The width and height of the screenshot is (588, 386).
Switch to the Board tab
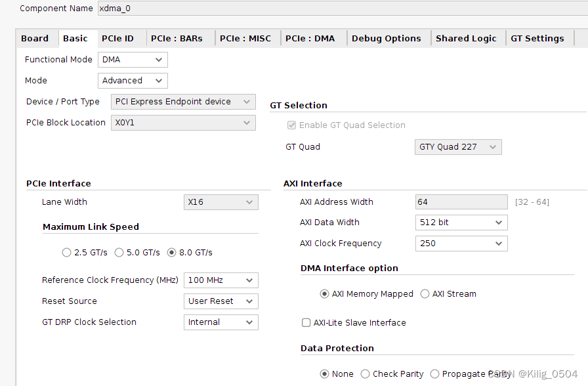click(x=35, y=38)
